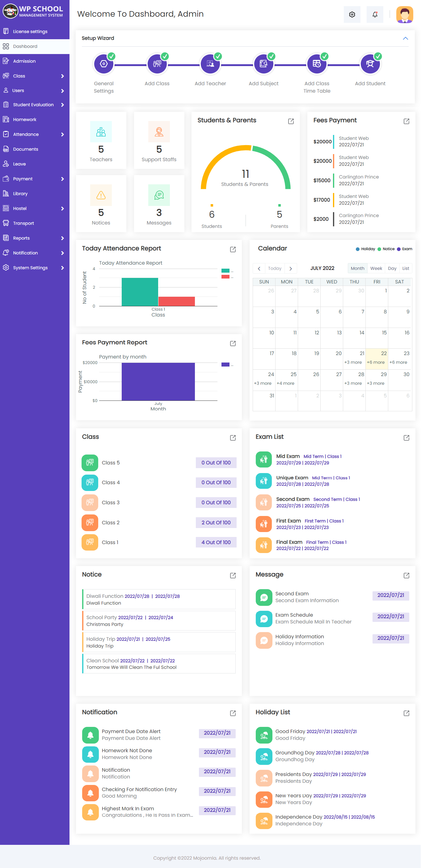Open the General Settings wizard step
Screen dimensions: 421x868
pyautogui.click(x=104, y=64)
